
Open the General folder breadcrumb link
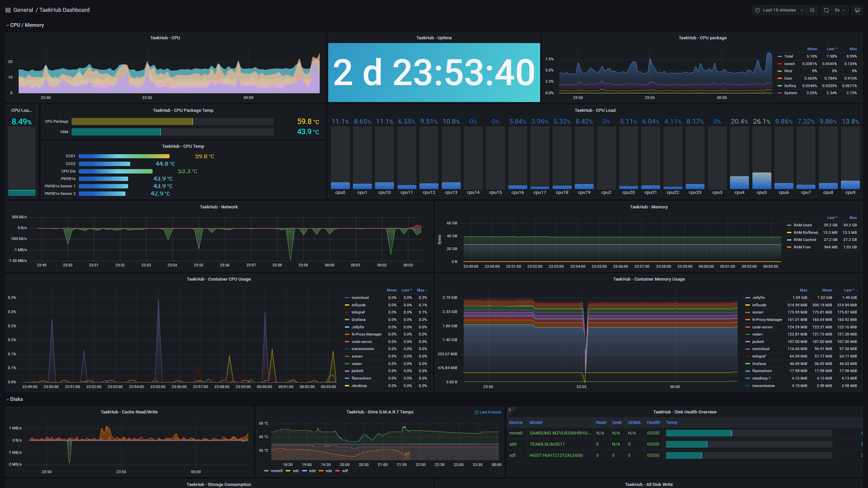click(23, 10)
